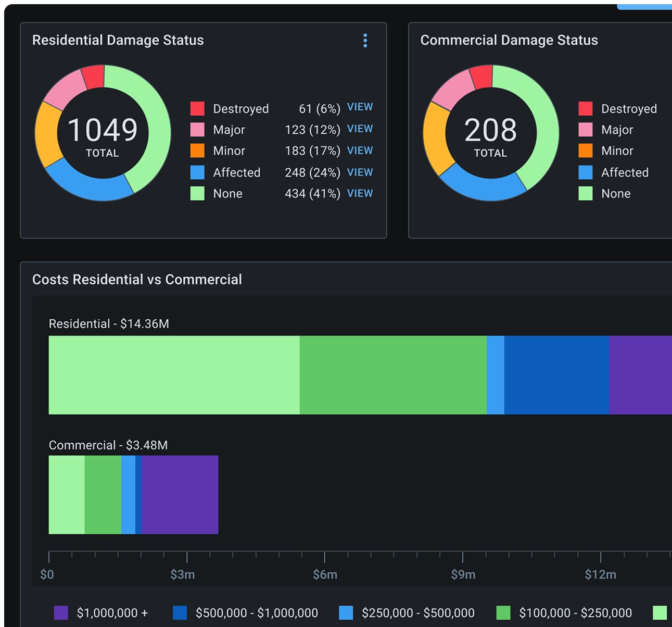Click VIEW link for Destroyed residential properties
The image size is (672, 627).
[360, 107]
